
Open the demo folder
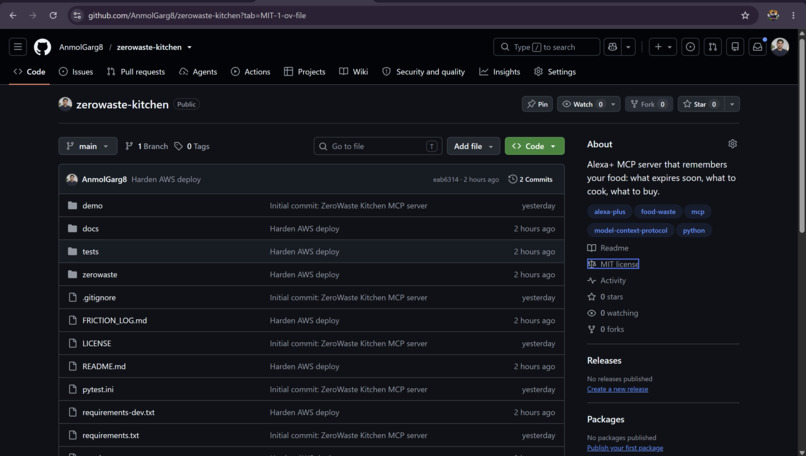click(x=92, y=205)
